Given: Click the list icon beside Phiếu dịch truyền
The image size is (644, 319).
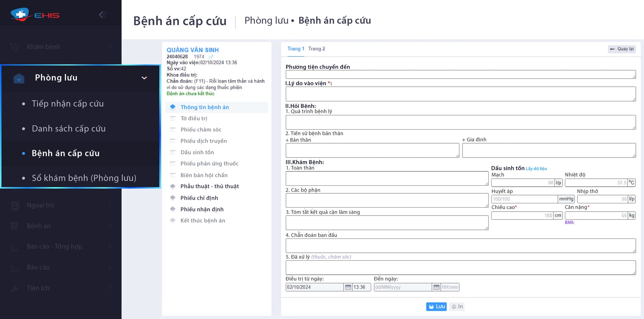Looking at the screenshot, I should [173, 141].
